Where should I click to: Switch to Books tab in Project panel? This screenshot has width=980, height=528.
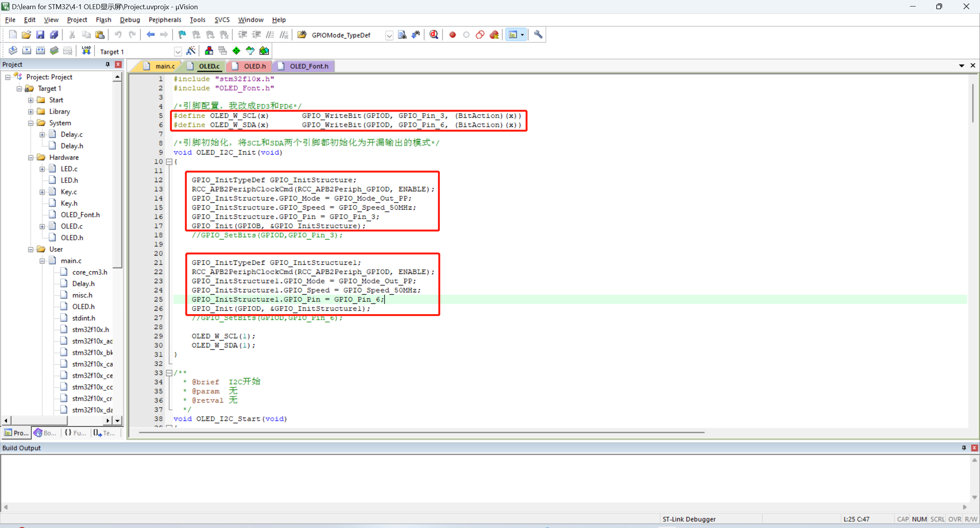point(45,433)
